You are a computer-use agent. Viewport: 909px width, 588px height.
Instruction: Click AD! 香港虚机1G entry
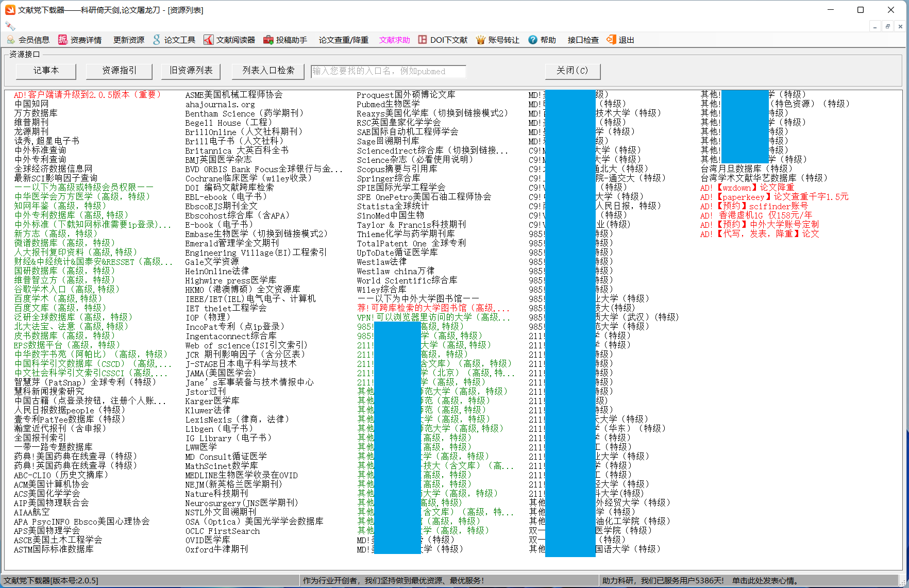(x=756, y=215)
